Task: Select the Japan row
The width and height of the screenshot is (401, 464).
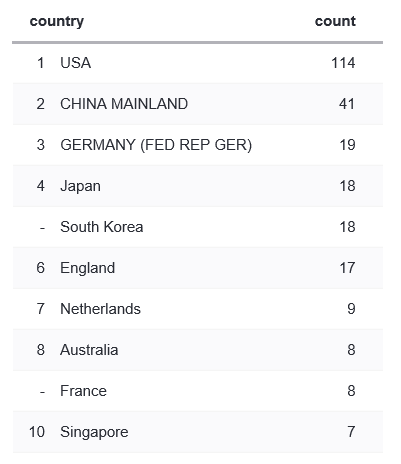Action: (198, 186)
